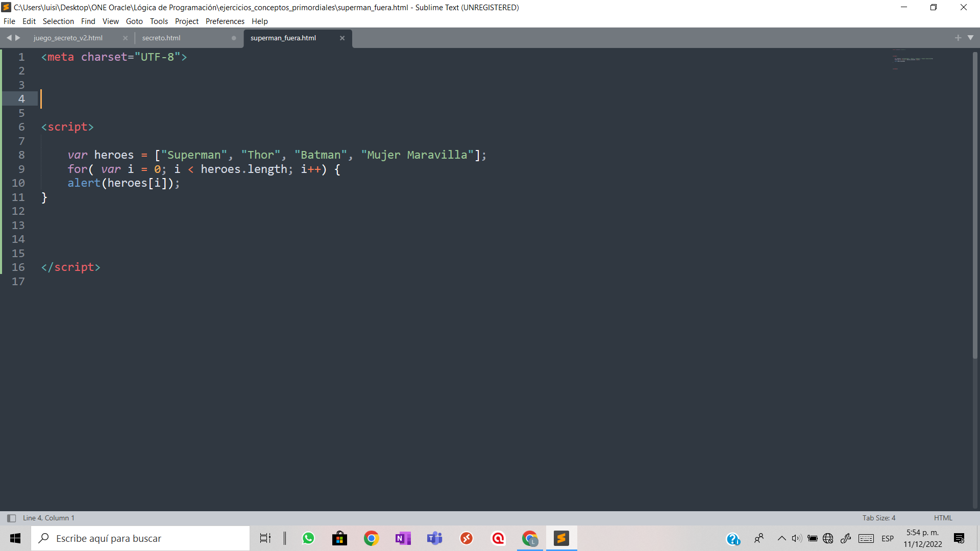Open the Preferences menu

pyautogui.click(x=225, y=21)
